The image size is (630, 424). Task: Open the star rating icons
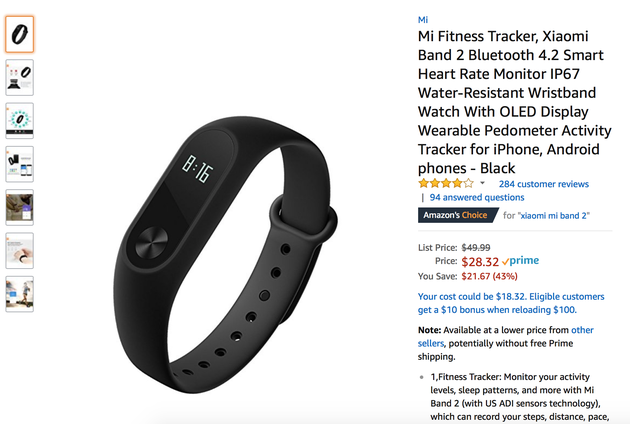[x=446, y=184]
